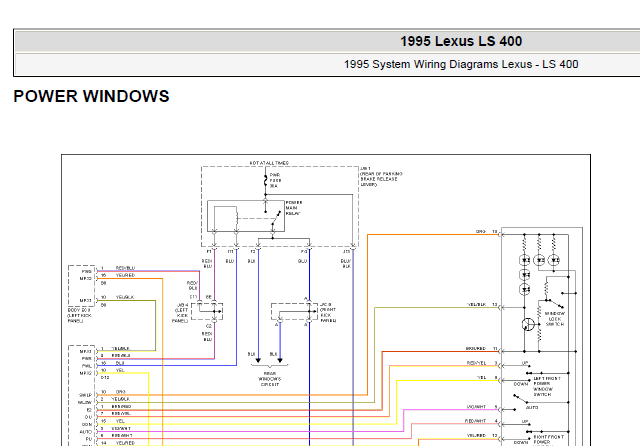
Task: Select the 'LEFT FRONT POWER WINDOW SWITCH' label
Action: pyautogui.click(x=547, y=386)
